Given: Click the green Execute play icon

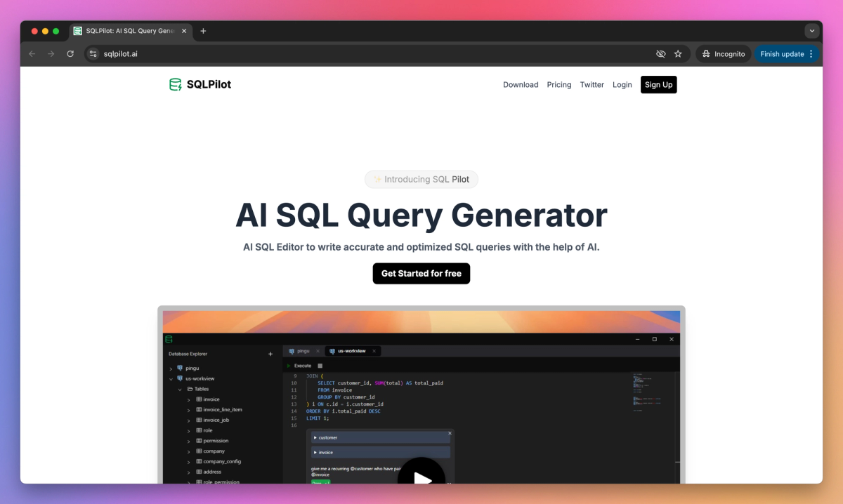Looking at the screenshot, I should pyautogui.click(x=288, y=366).
